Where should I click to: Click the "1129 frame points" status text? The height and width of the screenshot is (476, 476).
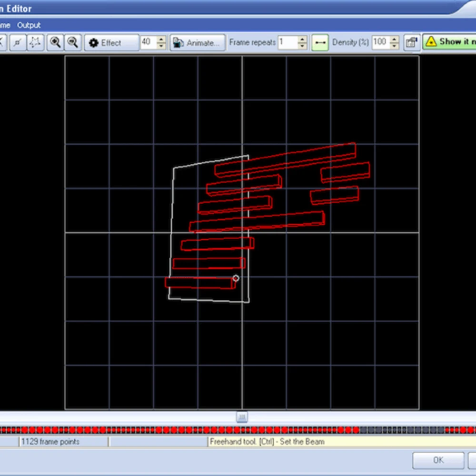[x=50, y=441]
